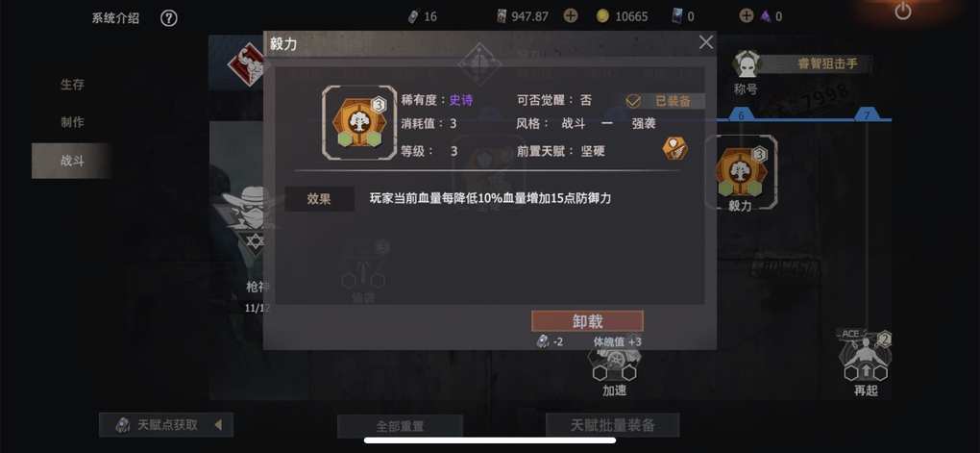Click the gold coin icon showing 10665
980x453 pixels.
[x=601, y=16]
